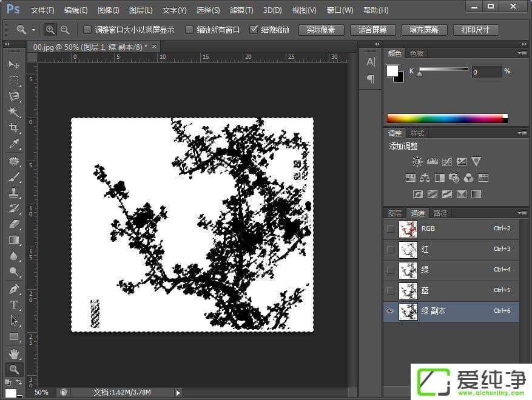The image size is (532, 400).
Task: Select the Brush tool
Action: tap(14, 177)
